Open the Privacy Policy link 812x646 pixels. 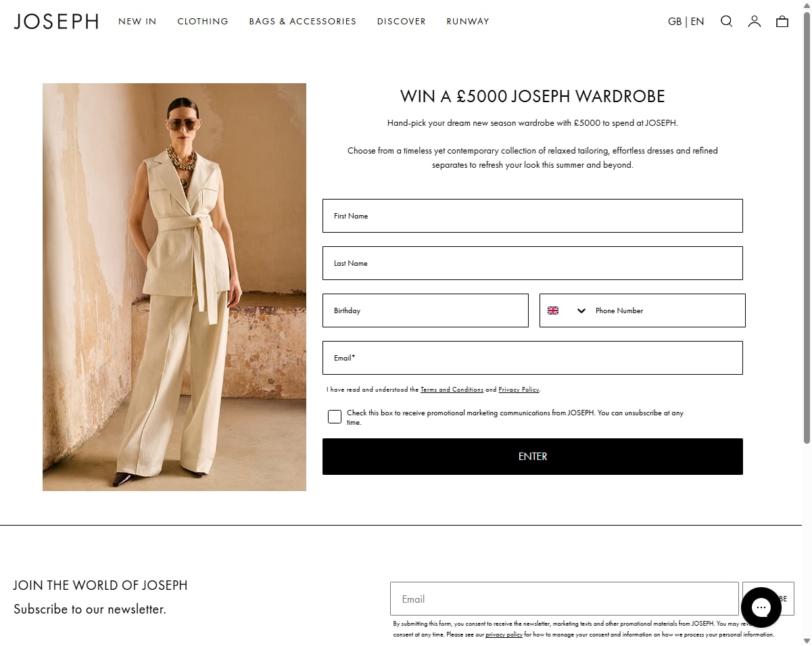(x=519, y=390)
